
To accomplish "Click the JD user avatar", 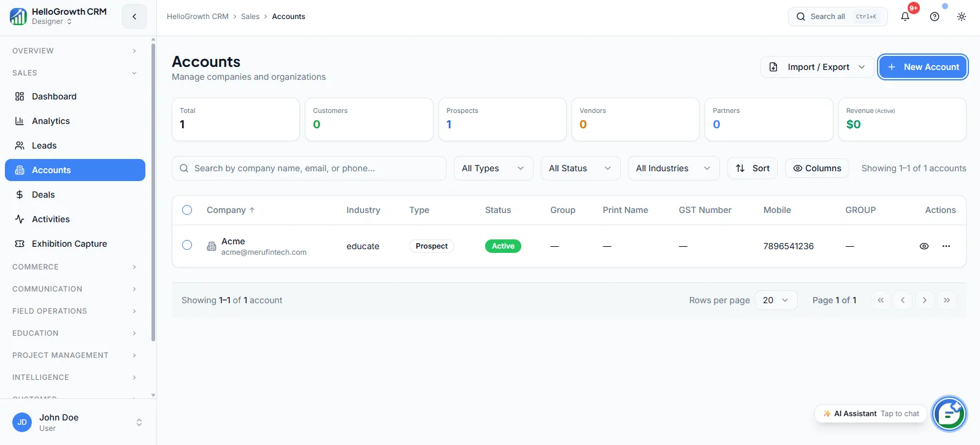I will coord(22,422).
